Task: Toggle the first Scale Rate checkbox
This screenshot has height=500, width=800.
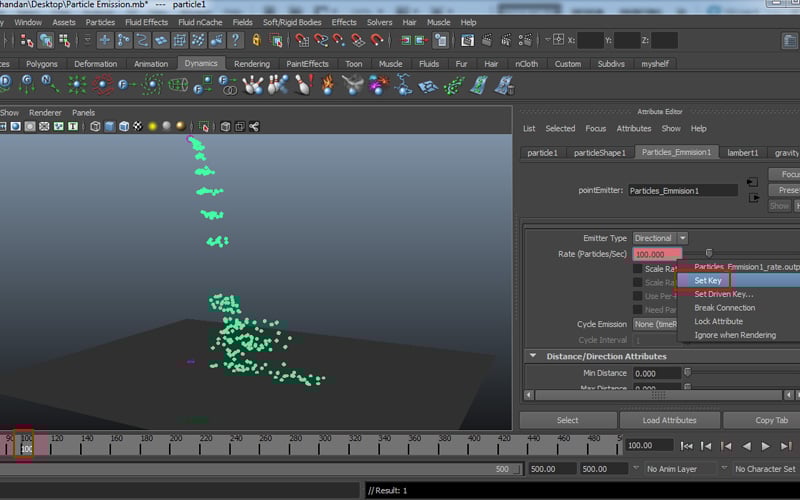Action: (637, 269)
